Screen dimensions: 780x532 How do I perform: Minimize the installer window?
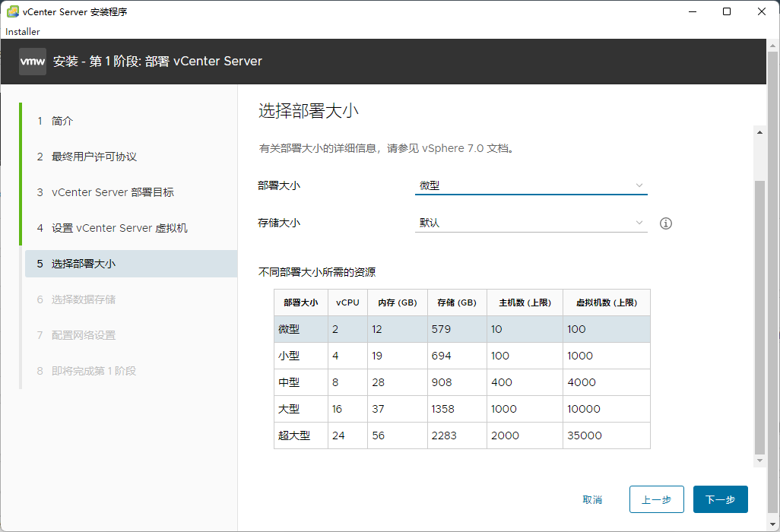coord(692,11)
